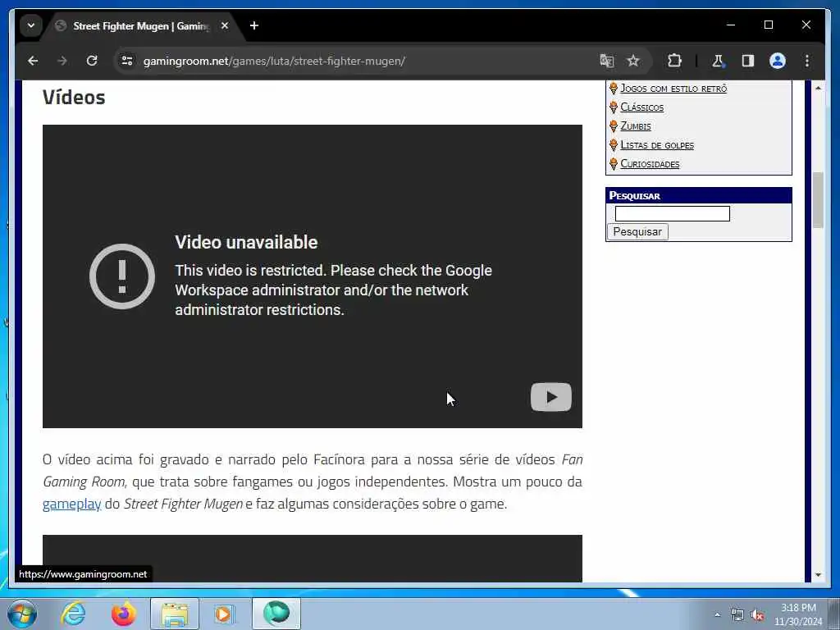Toggle the side panel icon
This screenshot has width=840, height=630.
(748, 61)
